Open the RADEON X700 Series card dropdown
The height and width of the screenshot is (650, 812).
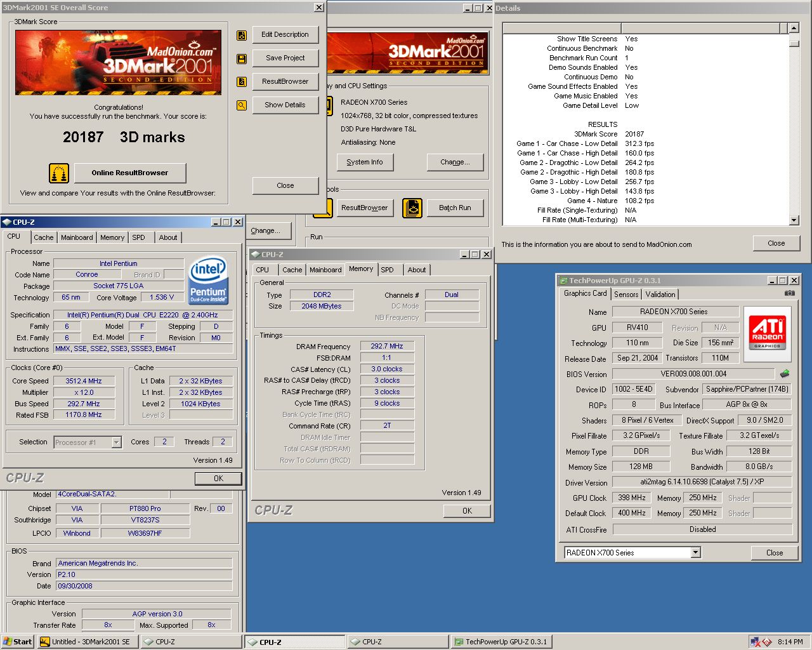[x=695, y=553]
